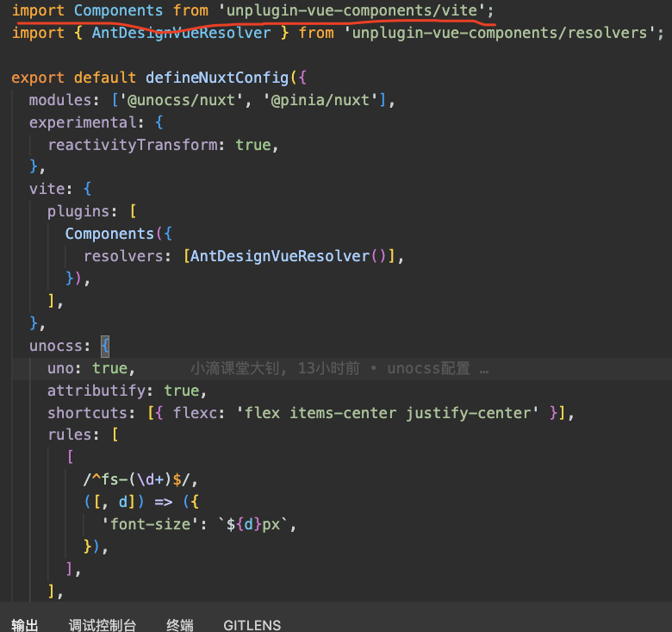Click the vite property key
The height and width of the screenshot is (632, 672).
(47, 189)
